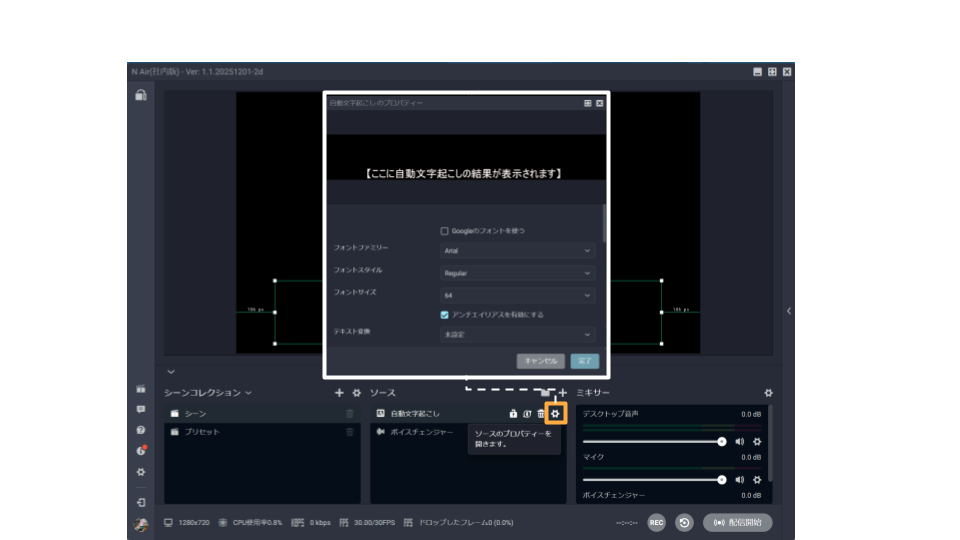The width and height of the screenshot is (960, 540).
Task: Open help question mark icon in sidebar
Action: pyautogui.click(x=141, y=430)
